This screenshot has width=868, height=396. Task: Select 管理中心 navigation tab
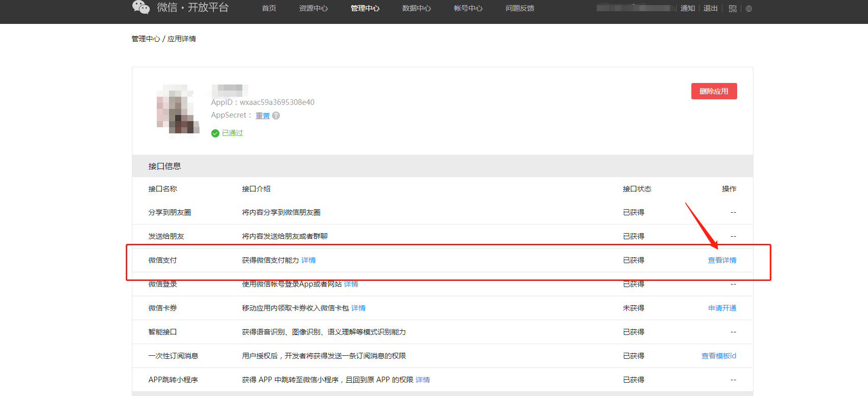pyautogui.click(x=365, y=8)
